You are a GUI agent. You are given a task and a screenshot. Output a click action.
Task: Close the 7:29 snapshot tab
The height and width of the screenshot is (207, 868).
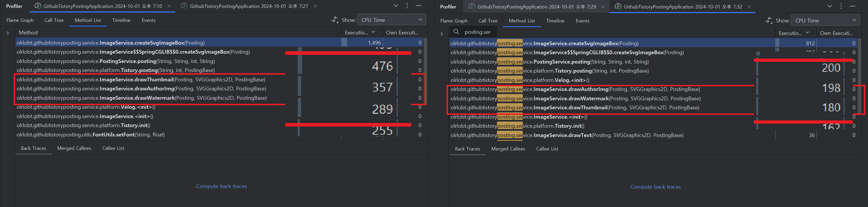(x=603, y=7)
